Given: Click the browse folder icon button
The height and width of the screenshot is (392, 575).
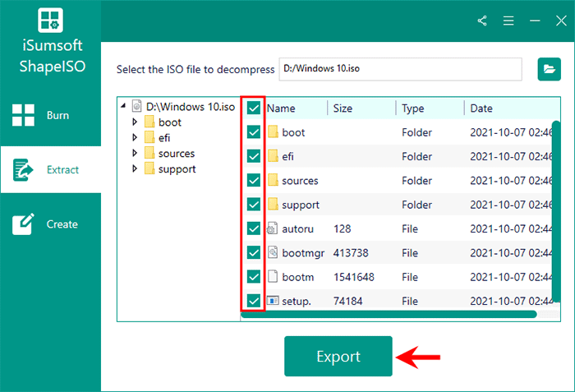Looking at the screenshot, I should [x=549, y=69].
